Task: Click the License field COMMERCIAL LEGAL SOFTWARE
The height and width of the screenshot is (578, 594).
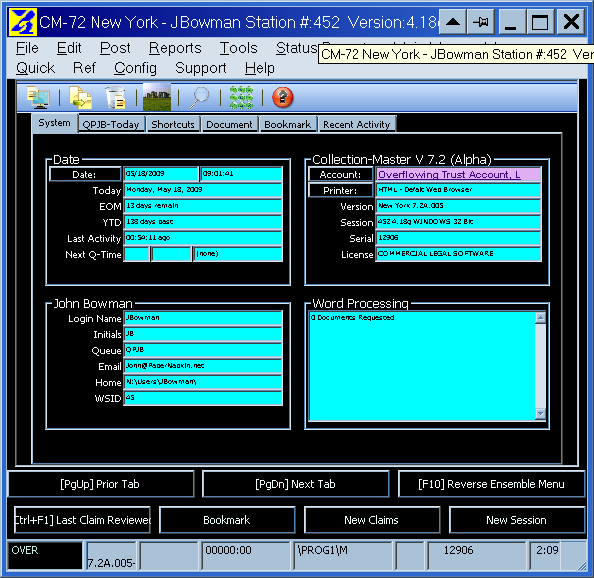Action: click(458, 254)
